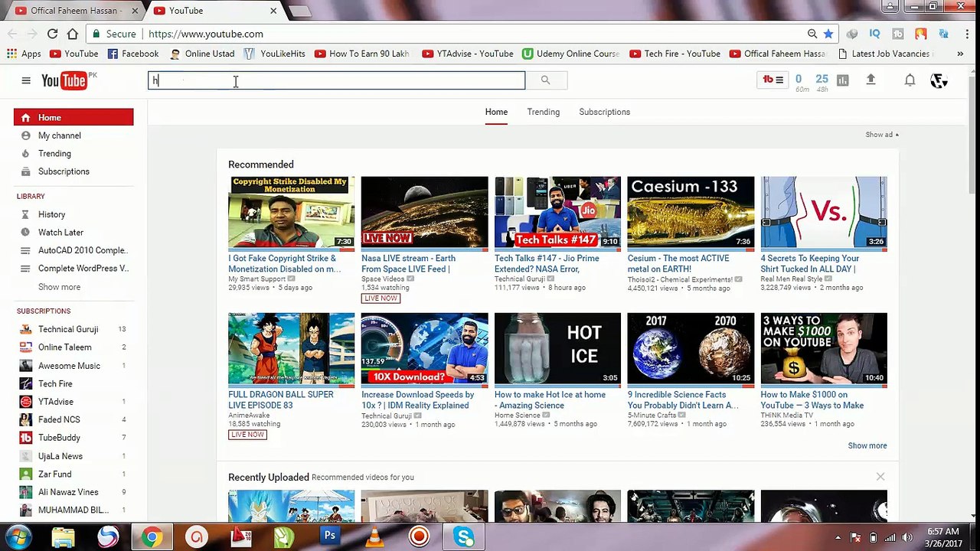Switch to the Offical Faheem Hassan browser tab
This screenshot has height=551, width=980.
(x=75, y=11)
